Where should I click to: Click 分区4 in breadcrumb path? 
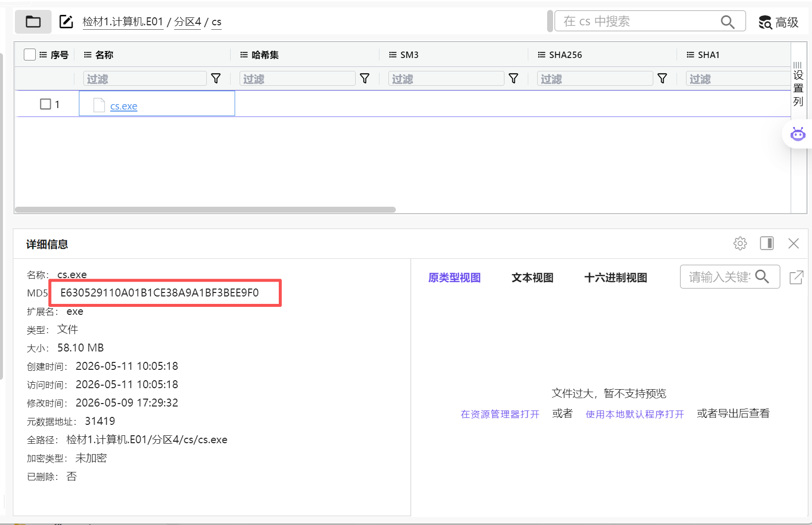pyautogui.click(x=187, y=22)
